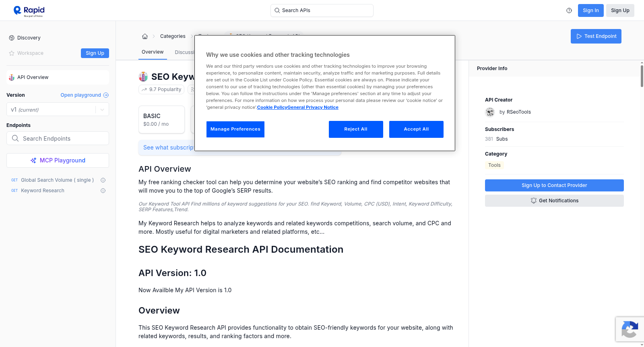The height and width of the screenshot is (347, 644).
Task: Click the 381 Subs subscriber count
Action: pos(496,139)
